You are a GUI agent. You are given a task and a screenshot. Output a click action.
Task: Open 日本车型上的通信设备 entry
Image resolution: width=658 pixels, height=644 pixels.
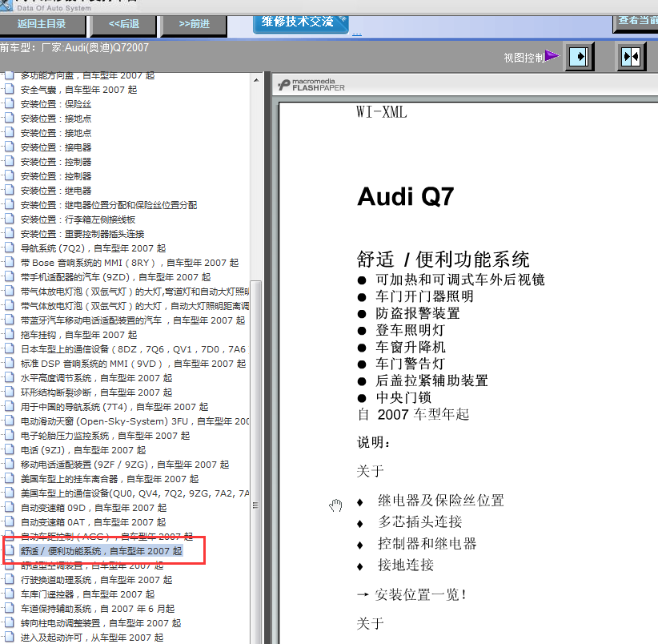[x=133, y=349]
